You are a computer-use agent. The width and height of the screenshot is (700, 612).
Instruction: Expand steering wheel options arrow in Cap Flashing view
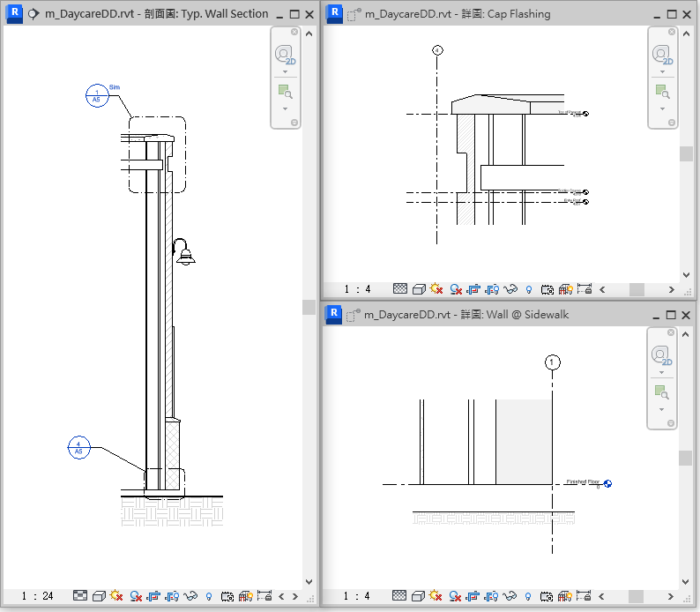pos(662,71)
